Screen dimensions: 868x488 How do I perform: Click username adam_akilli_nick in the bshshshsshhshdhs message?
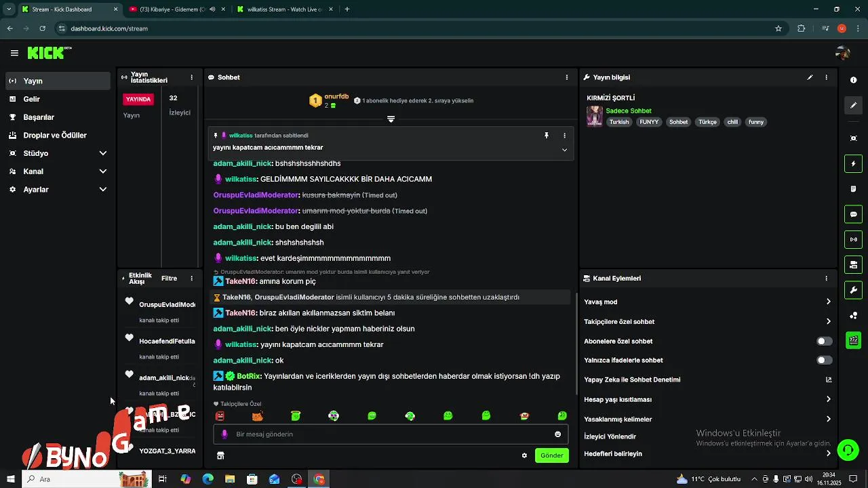(x=242, y=163)
